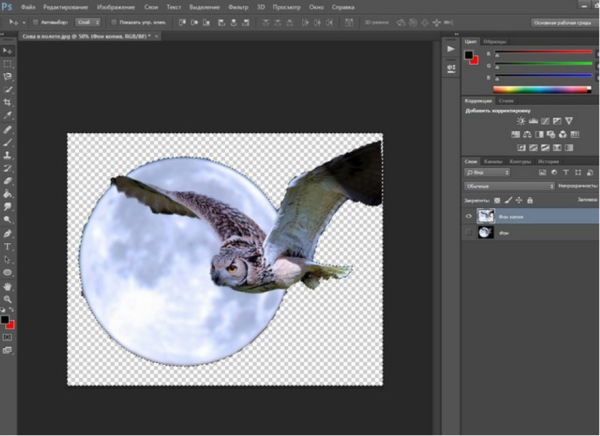Select the Crop tool

pos(8,102)
